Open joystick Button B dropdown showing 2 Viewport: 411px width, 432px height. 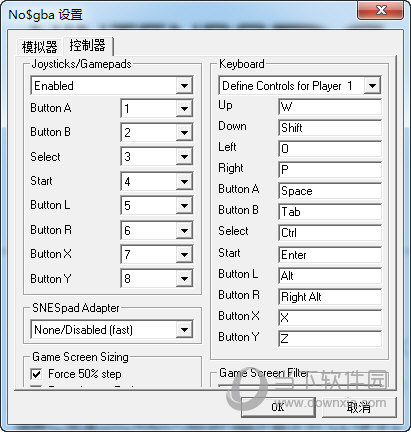coord(157,133)
